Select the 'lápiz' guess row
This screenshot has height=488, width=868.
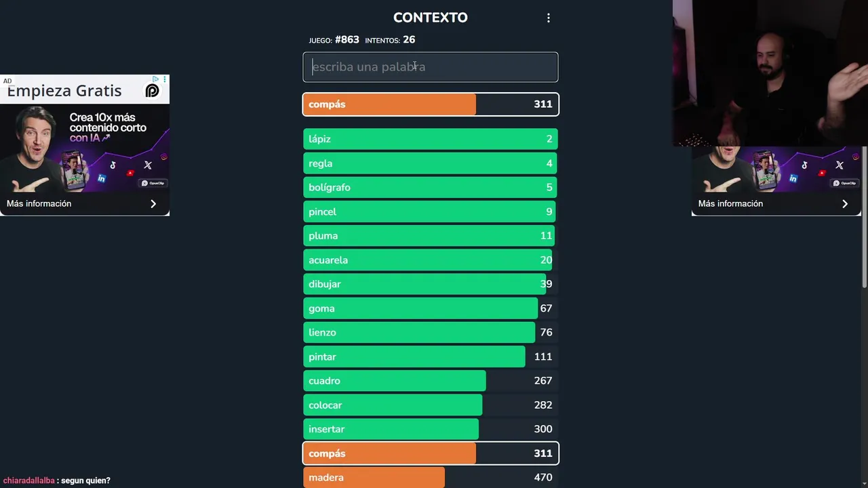click(431, 139)
